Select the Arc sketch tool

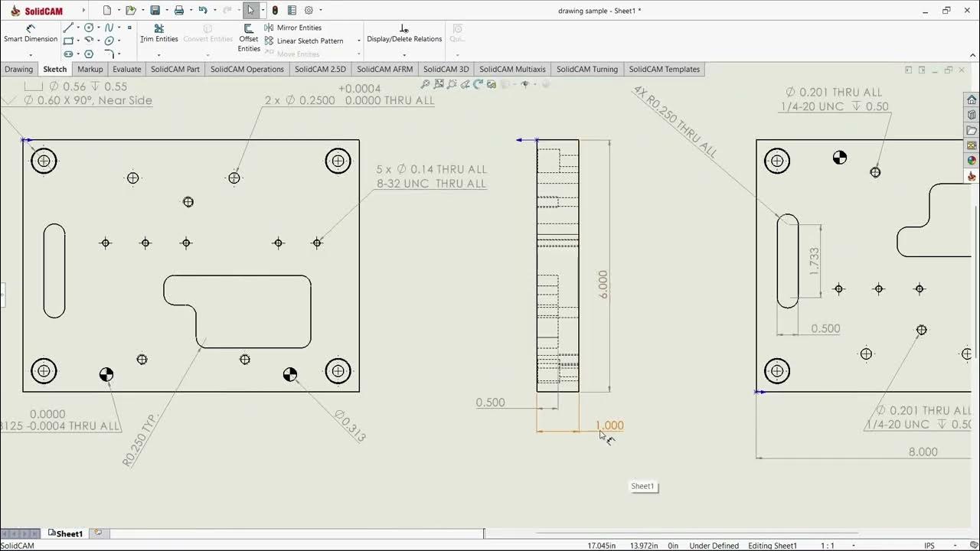[x=89, y=41]
